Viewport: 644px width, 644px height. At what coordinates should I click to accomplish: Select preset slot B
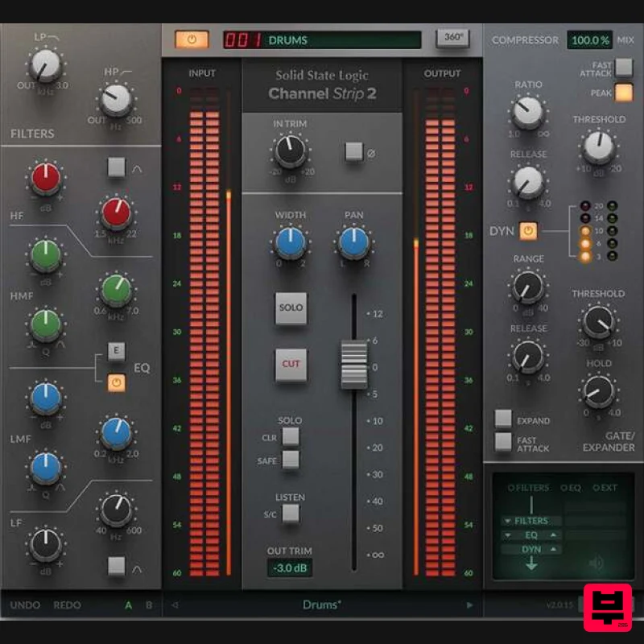[149, 605]
